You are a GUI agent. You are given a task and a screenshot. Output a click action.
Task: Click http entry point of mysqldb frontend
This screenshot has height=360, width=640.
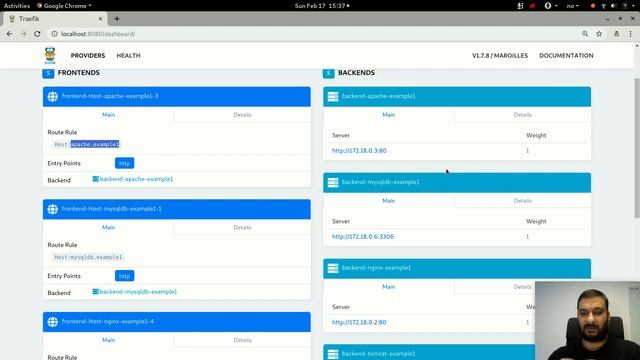point(124,276)
